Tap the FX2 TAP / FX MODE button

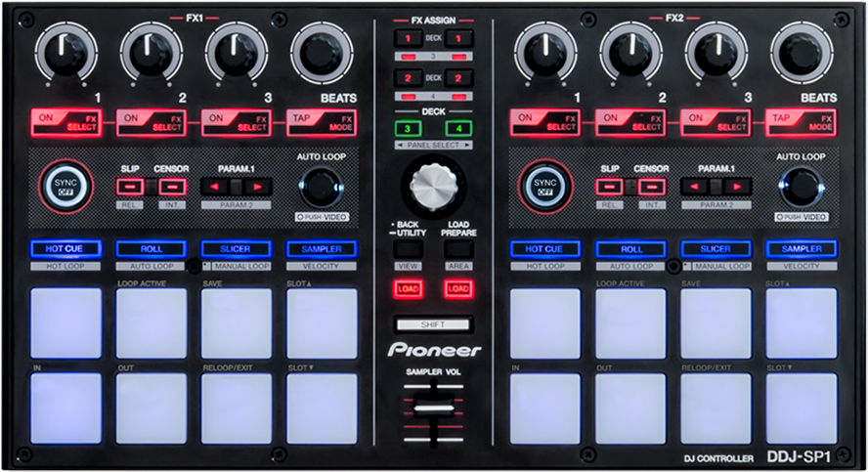pyautogui.click(x=802, y=123)
